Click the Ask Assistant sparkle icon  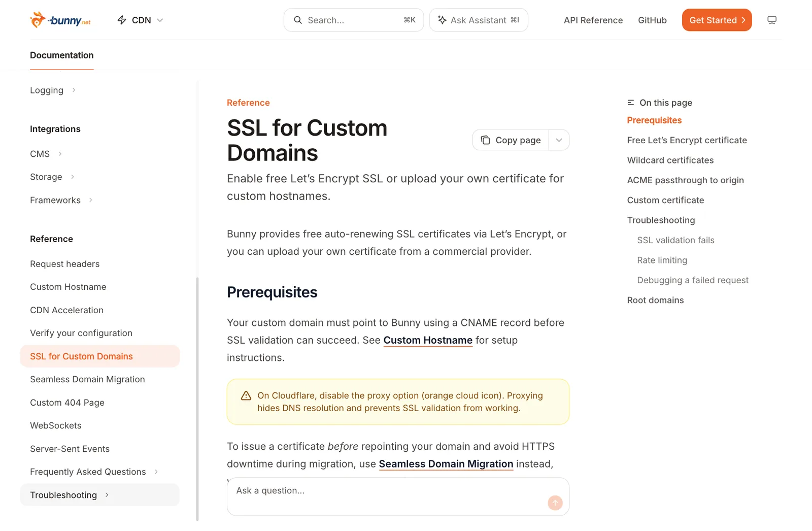coord(442,20)
